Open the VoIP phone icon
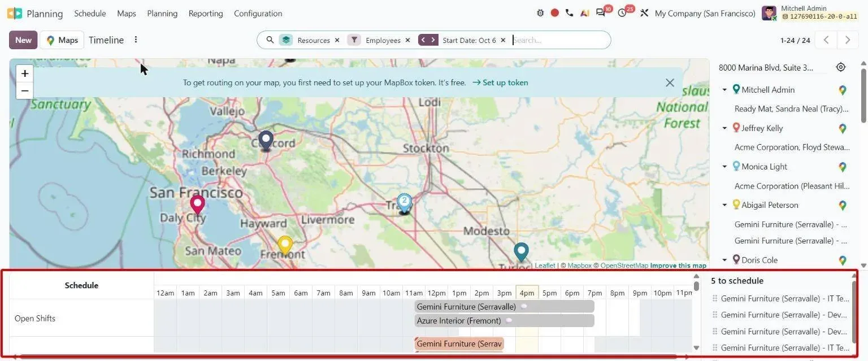868x361 pixels. point(569,13)
